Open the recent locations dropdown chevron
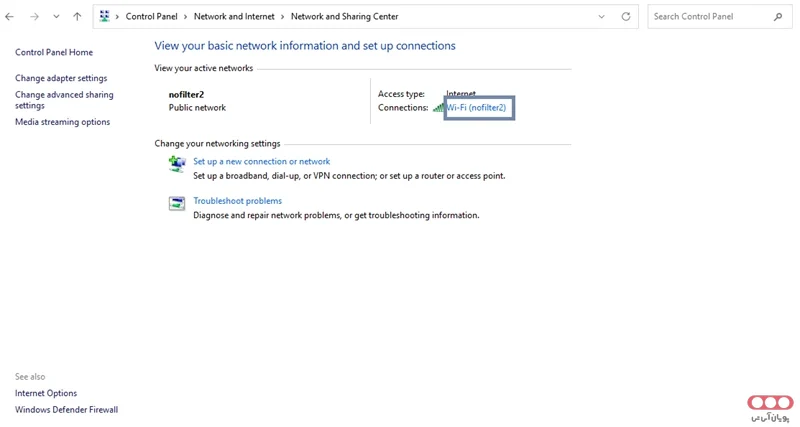The image size is (800, 427). (55, 17)
